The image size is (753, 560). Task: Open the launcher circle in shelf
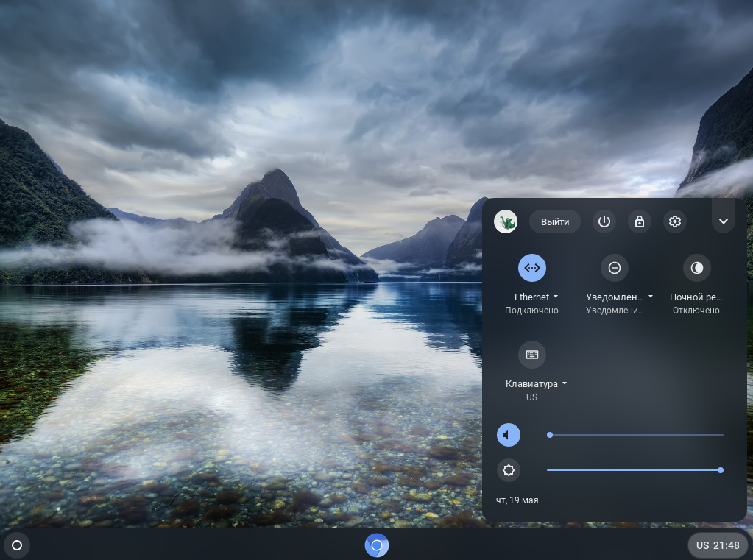[17, 545]
